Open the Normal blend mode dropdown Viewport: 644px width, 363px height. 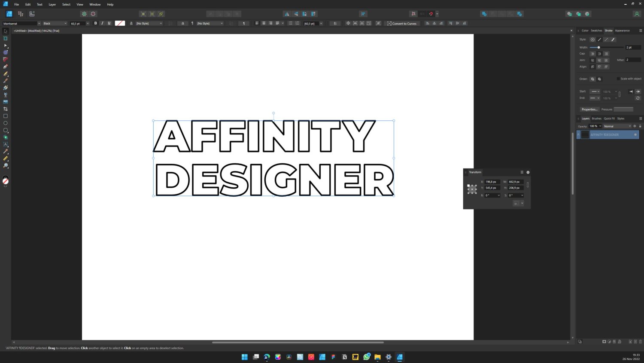(617, 126)
